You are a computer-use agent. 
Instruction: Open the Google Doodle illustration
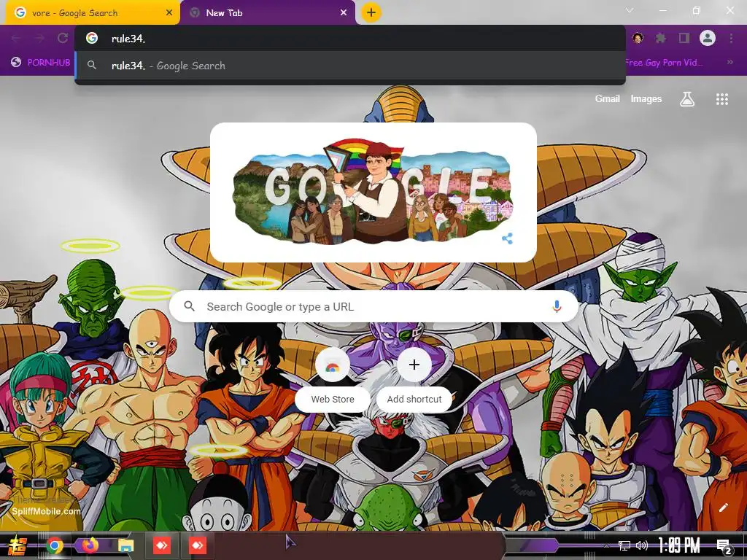coord(372,192)
